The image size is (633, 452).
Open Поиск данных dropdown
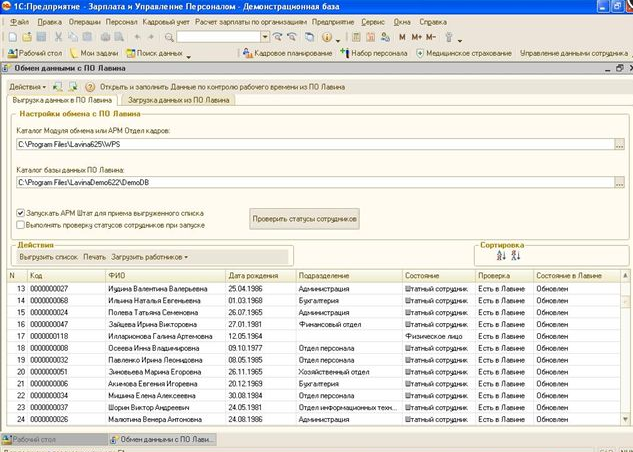tap(162, 51)
